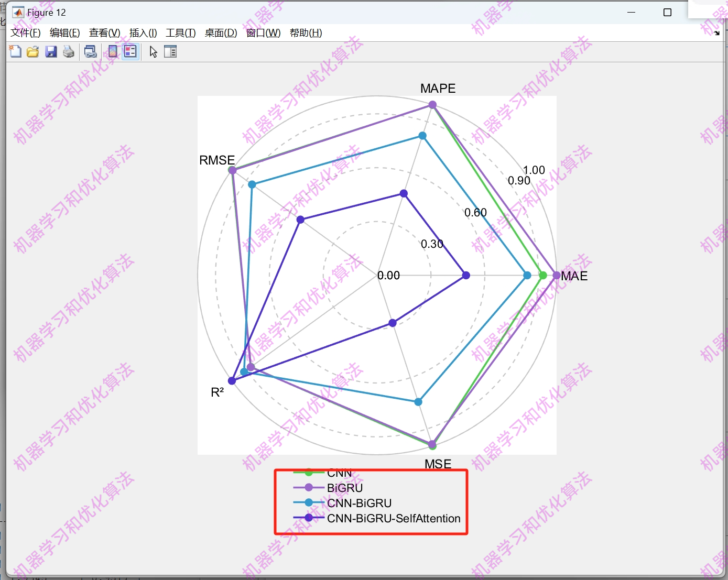Click the purple BiGRU line color marker
The width and height of the screenshot is (728, 580).
[309, 487]
